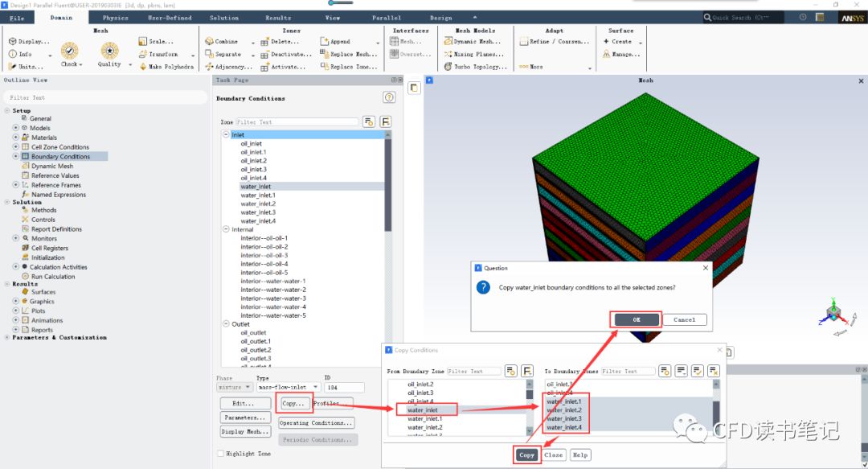Open the mesh Quality tool
This screenshot has height=469, width=868.
[109, 55]
